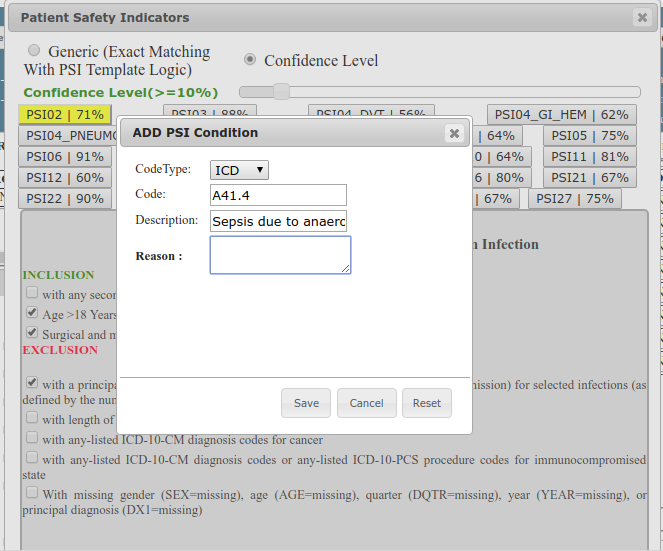
Task: Click the Code input field
Action: point(278,195)
